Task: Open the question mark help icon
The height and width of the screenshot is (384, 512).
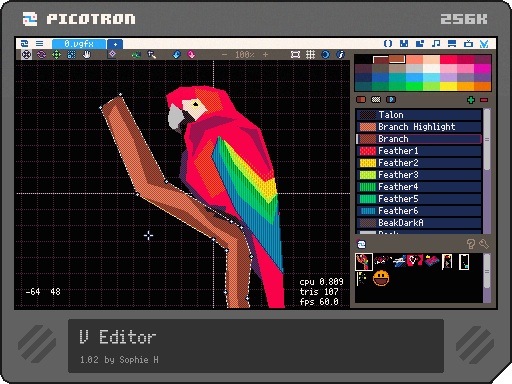Action: [x=471, y=244]
